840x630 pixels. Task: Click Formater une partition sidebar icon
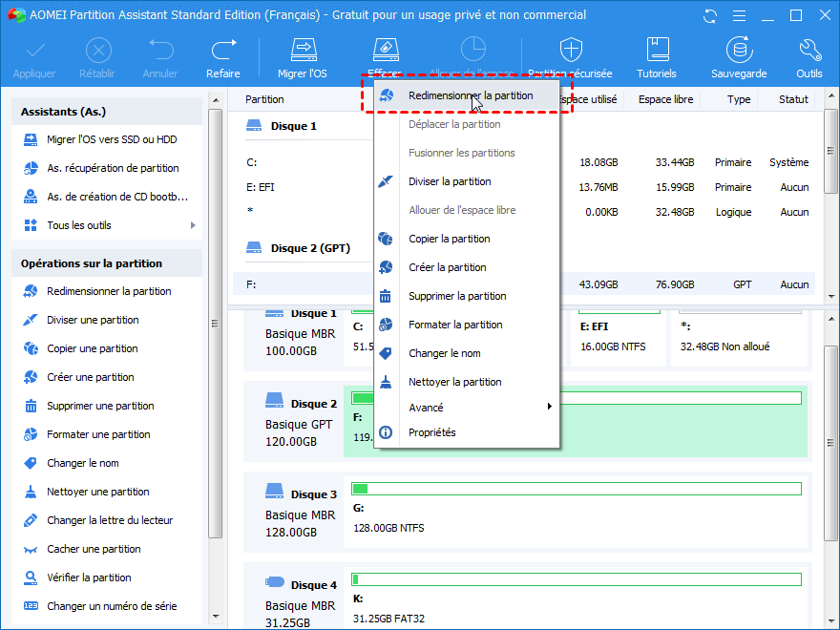[x=31, y=434]
